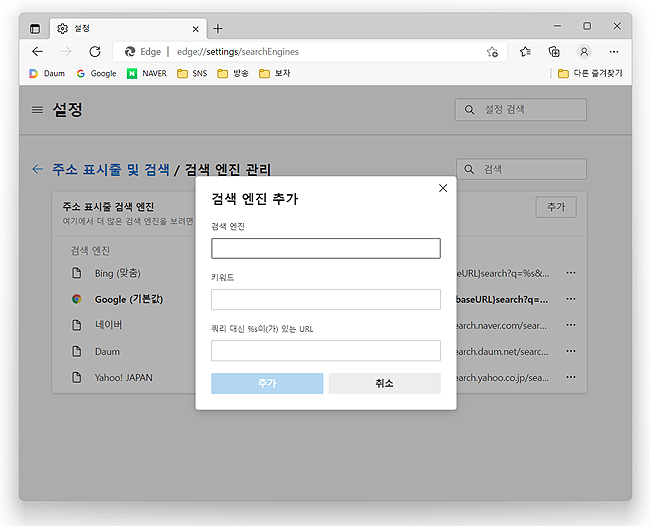Screen dimensions: 650x526
Task: Open the Edge settings and more menu
Action: (614, 52)
